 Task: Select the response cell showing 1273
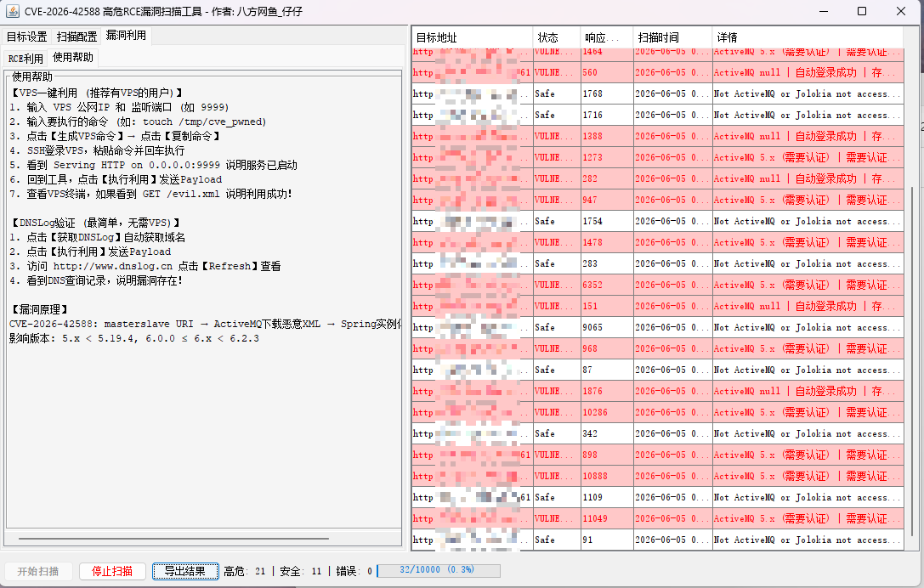[607, 157]
